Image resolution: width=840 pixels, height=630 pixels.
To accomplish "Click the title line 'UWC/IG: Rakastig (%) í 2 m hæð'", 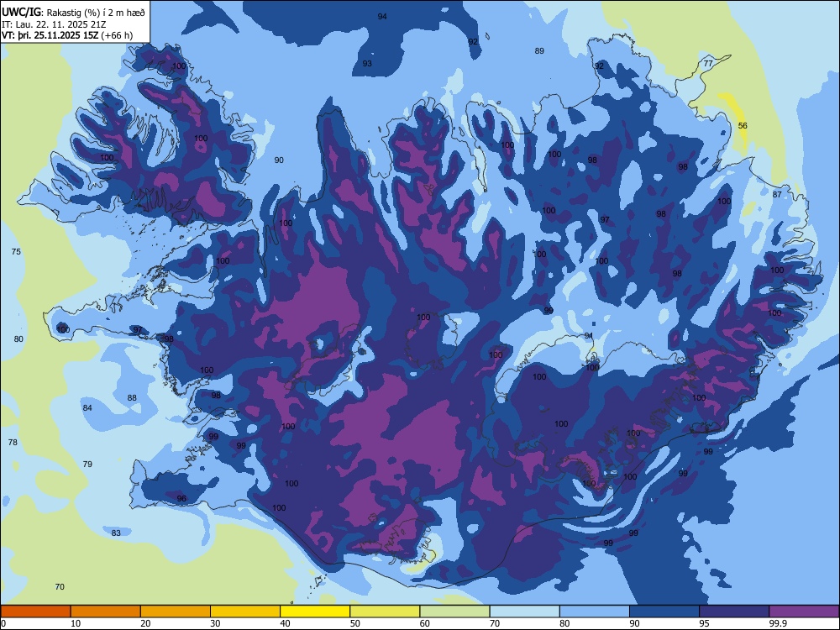I will point(73,12).
